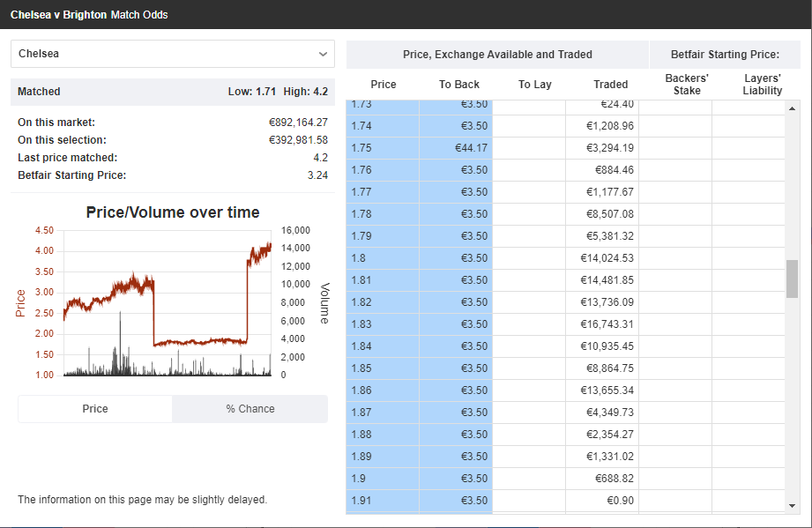Click traded amount €3,294.19
Screen dimensions: 812x528
(609, 148)
